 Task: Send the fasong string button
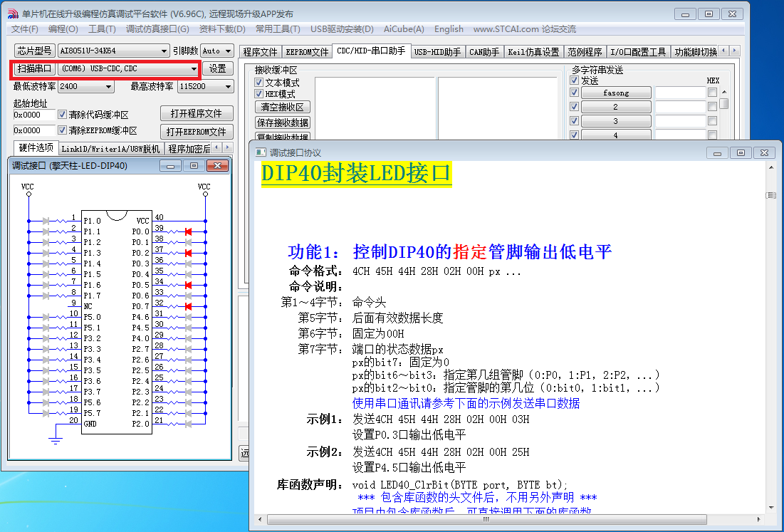pos(615,93)
